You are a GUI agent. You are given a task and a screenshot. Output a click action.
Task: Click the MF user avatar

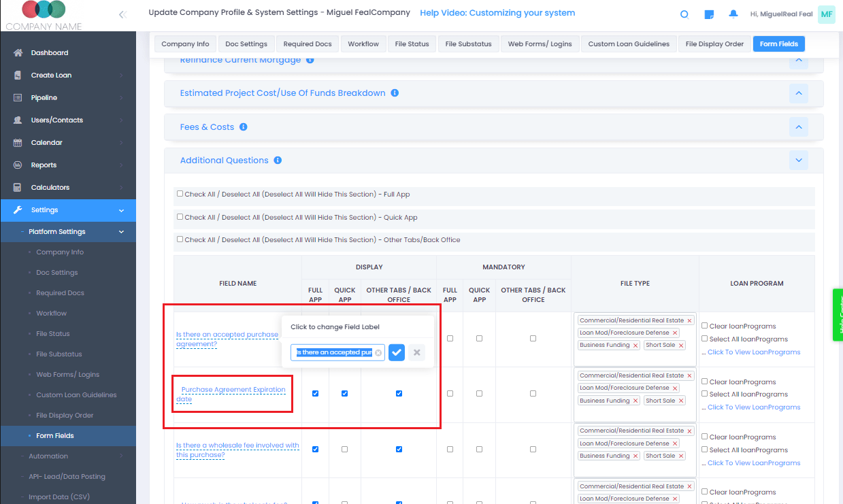tap(827, 14)
